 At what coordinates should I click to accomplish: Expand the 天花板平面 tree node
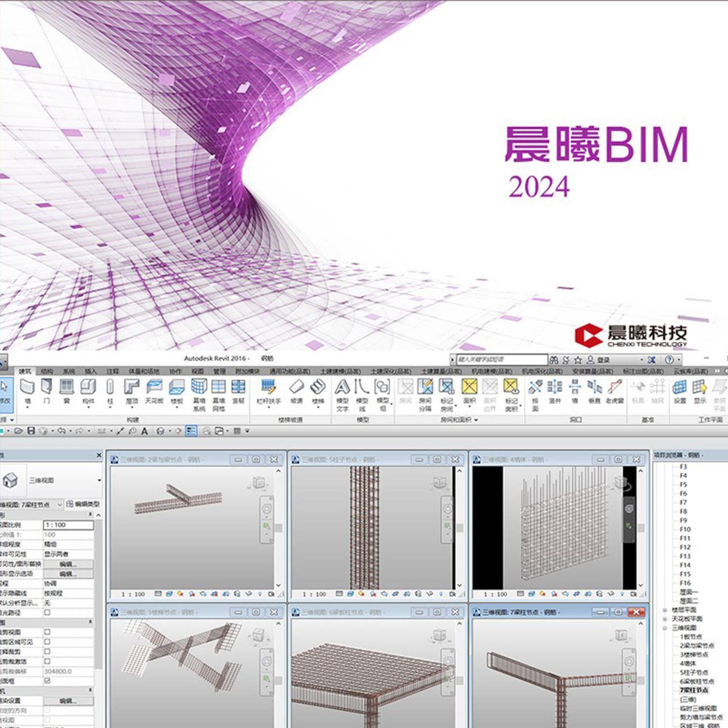click(665, 619)
